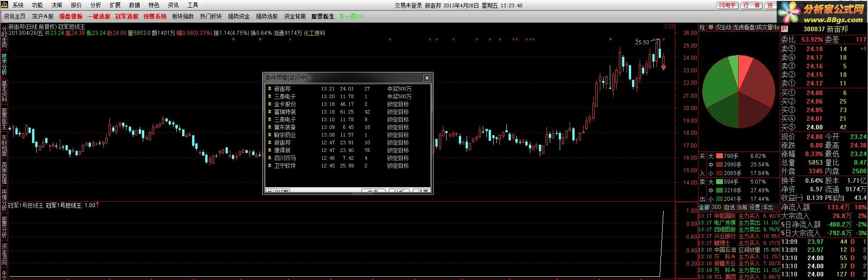Click the red P icon beside 300037
The width and height of the screenshot is (868, 280).
[784, 29]
